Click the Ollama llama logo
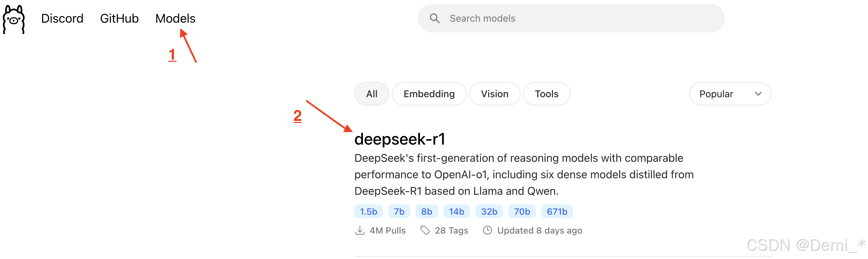 pos(14,19)
